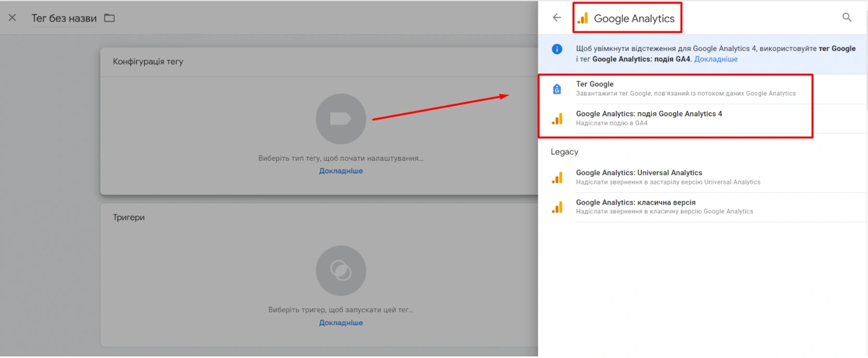This screenshot has height=358, width=868.
Task: Click the classic version bar-chart icon
Action: tap(557, 207)
